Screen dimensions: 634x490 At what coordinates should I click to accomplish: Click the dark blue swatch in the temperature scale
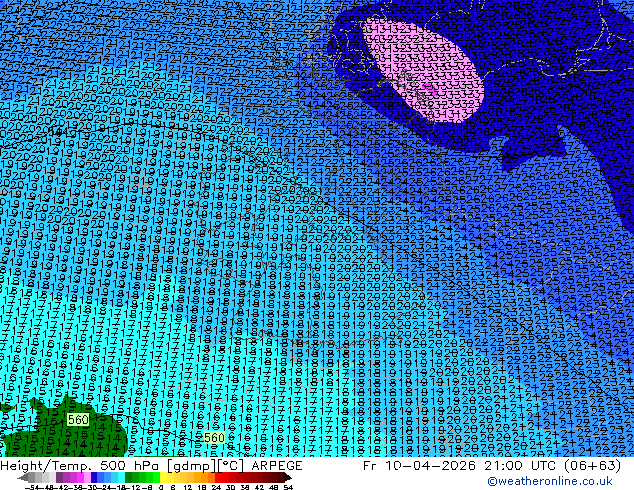tap(94, 478)
